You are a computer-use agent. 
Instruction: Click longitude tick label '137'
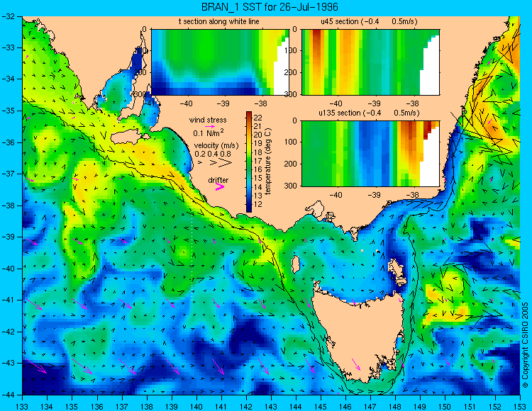121,407
